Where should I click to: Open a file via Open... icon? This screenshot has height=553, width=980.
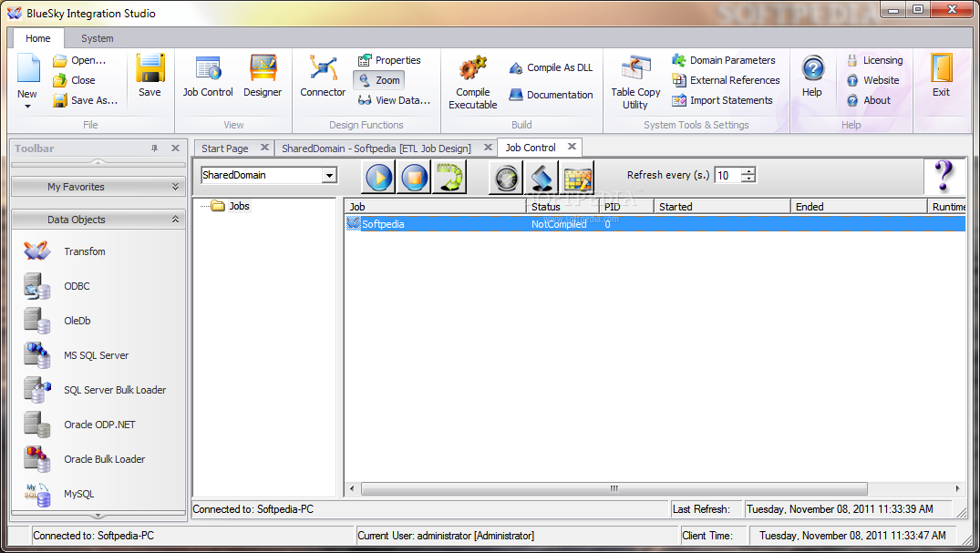click(79, 61)
